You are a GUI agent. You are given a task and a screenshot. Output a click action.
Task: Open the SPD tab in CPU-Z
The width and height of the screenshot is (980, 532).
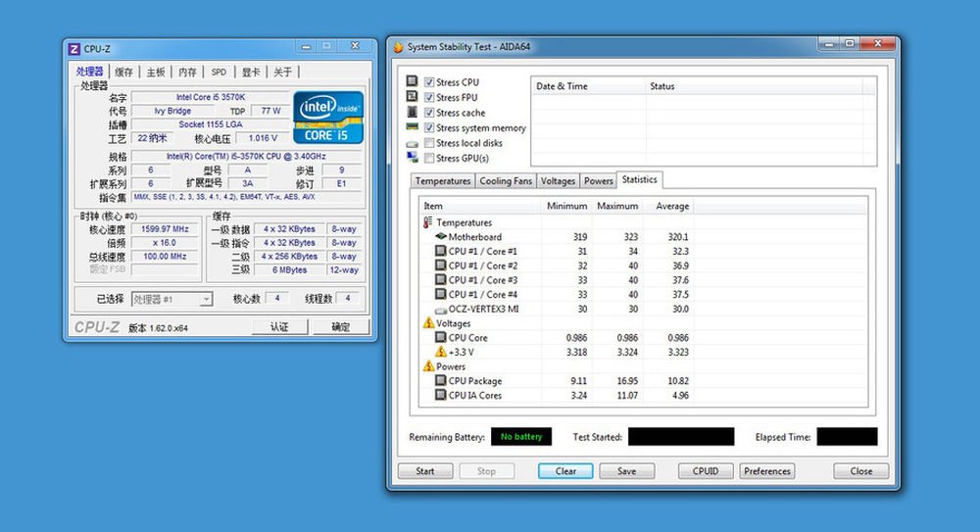219,72
